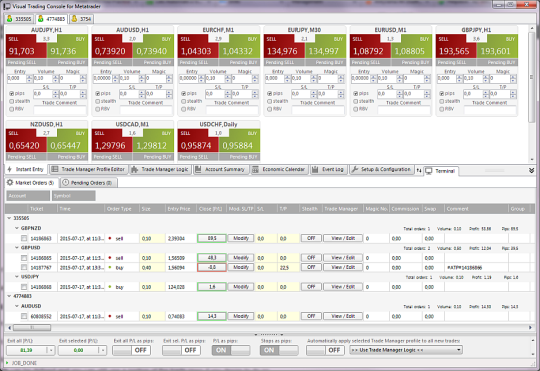Open the Account Summary tab
The image size is (540, 371).
pos(220,169)
